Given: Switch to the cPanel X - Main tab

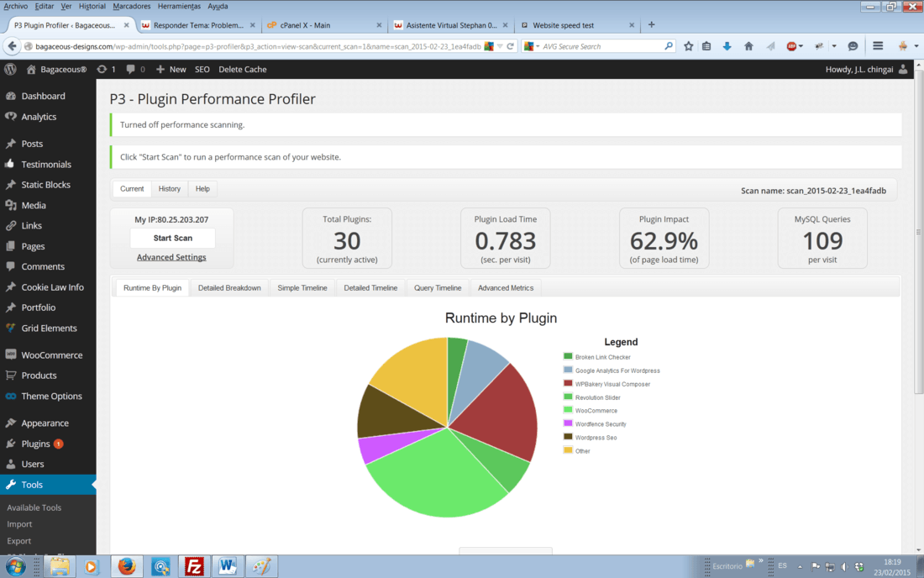Looking at the screenshot, I should click(324, 25).
